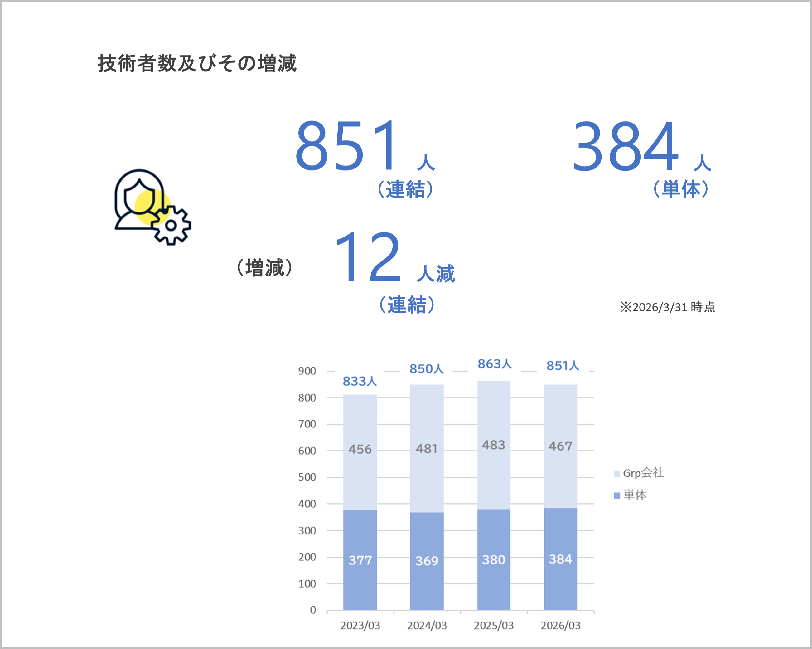
Task: Click the 2024/03 axis label
Action: (x=427, y=626)
